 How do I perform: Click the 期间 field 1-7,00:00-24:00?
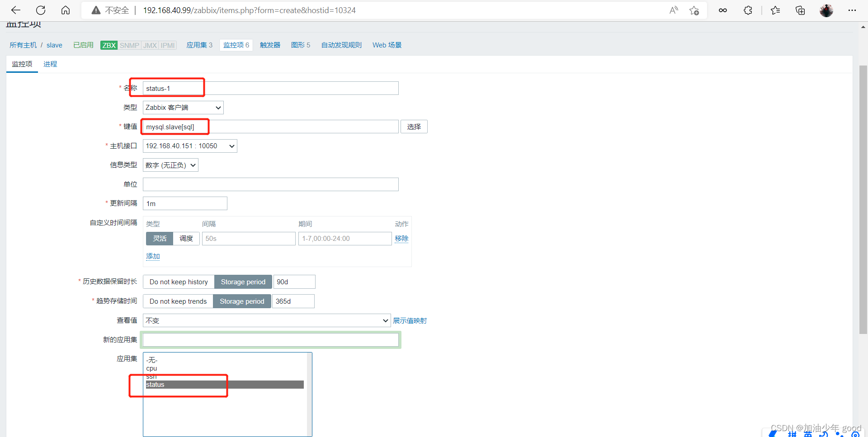coord(345,238)
